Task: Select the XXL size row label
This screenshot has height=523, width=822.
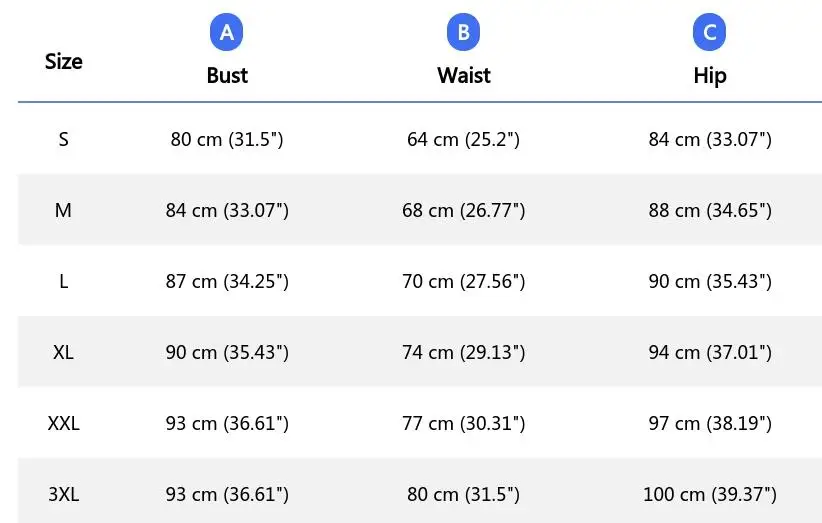Action: [x=63, y=423]
